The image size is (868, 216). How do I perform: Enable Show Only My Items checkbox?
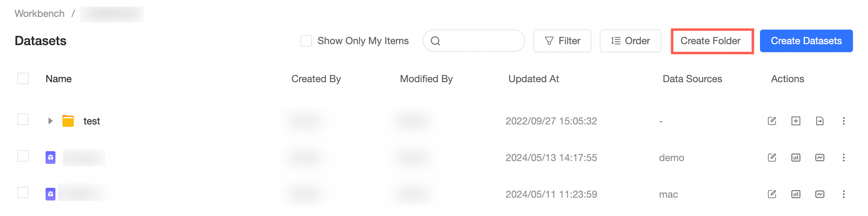306,41
